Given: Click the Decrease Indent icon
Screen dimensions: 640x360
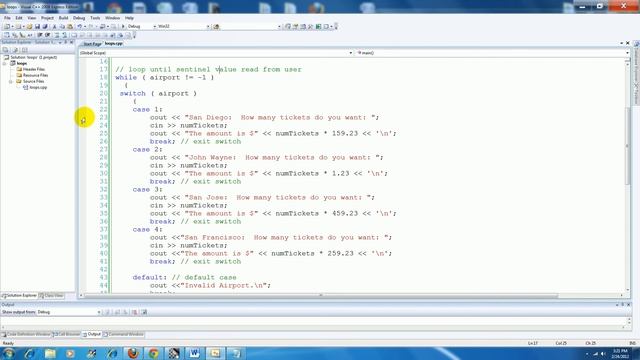Looking at the screenshot, I should tap(40, 36).
